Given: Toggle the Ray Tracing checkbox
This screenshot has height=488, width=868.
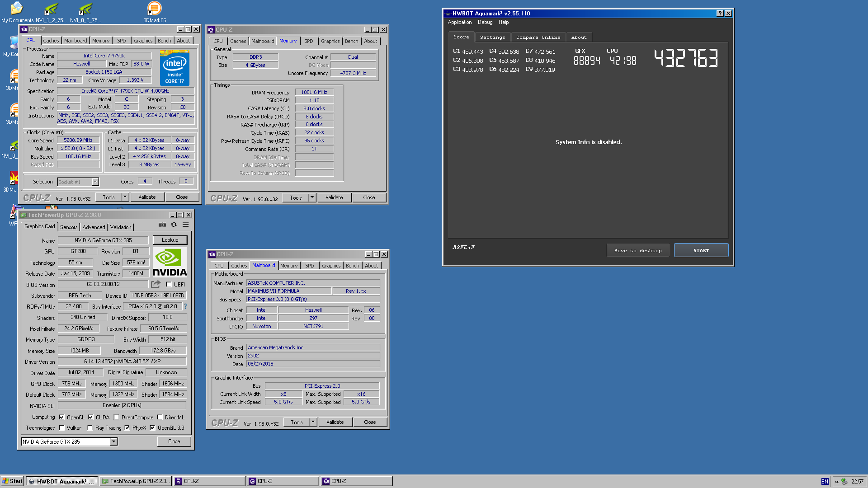Looking at the screenshot, I should click(90, 428).
